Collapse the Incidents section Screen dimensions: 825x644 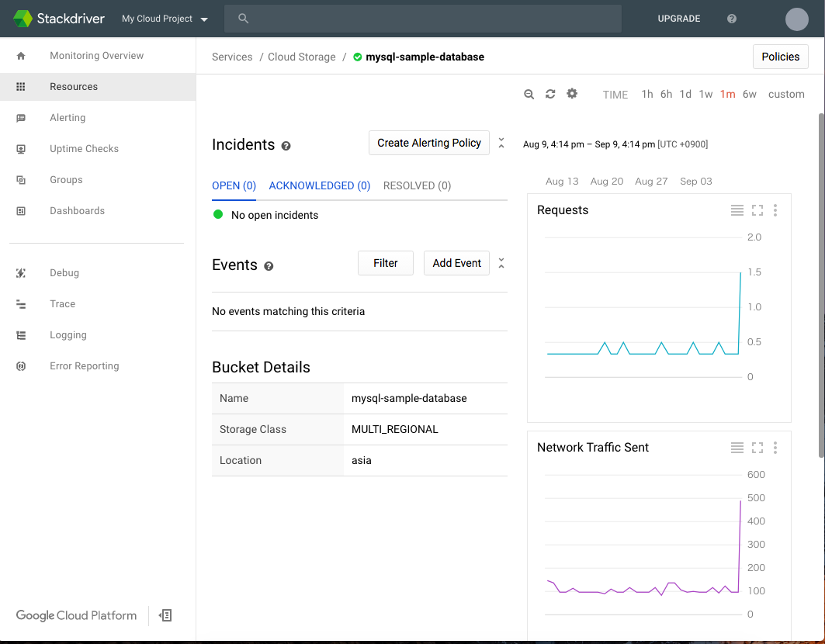pyautogui.click(x=501, y=143)
